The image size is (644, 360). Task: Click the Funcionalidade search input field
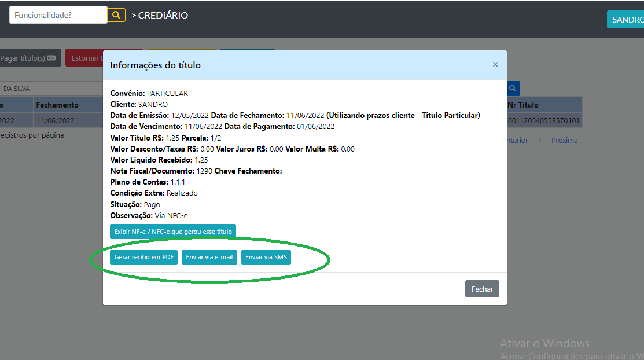coord(58,15)
